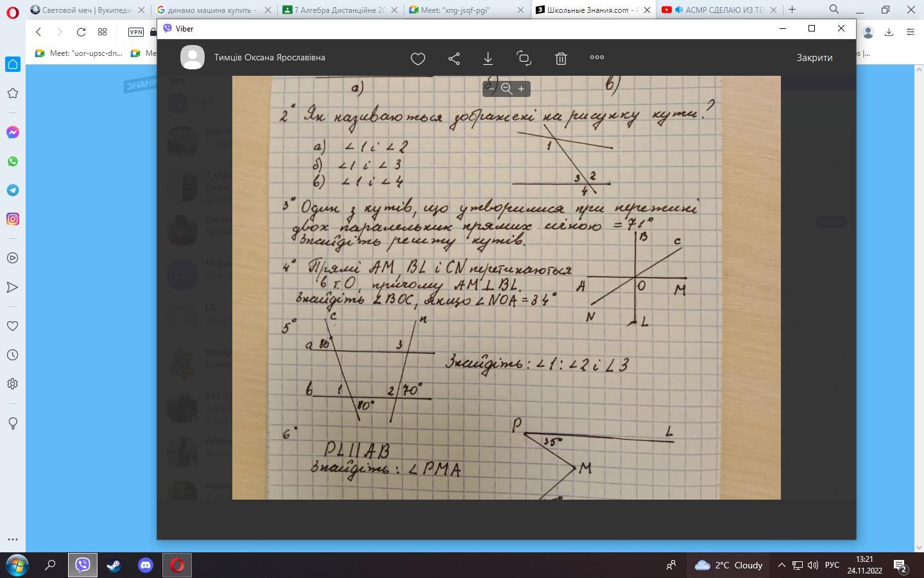Open sender avatar of Тимців Оксана Ярославівна

pyautogui.click(x=193, y=57)
